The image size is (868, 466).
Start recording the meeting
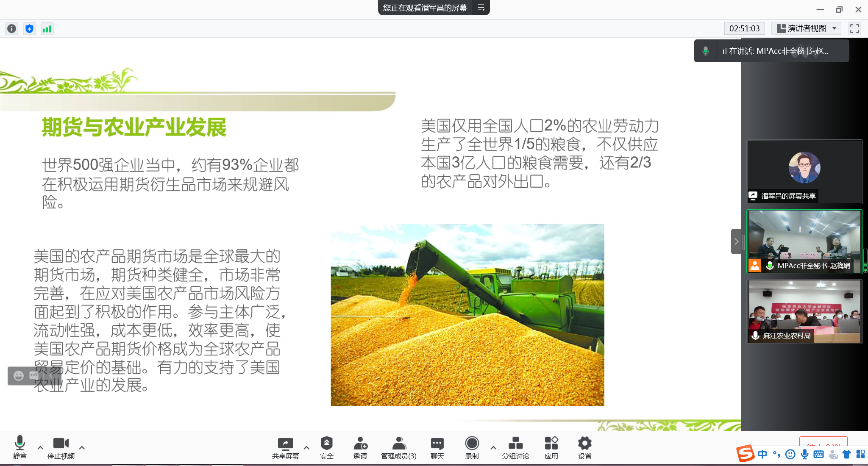click(x=472, y=447)
